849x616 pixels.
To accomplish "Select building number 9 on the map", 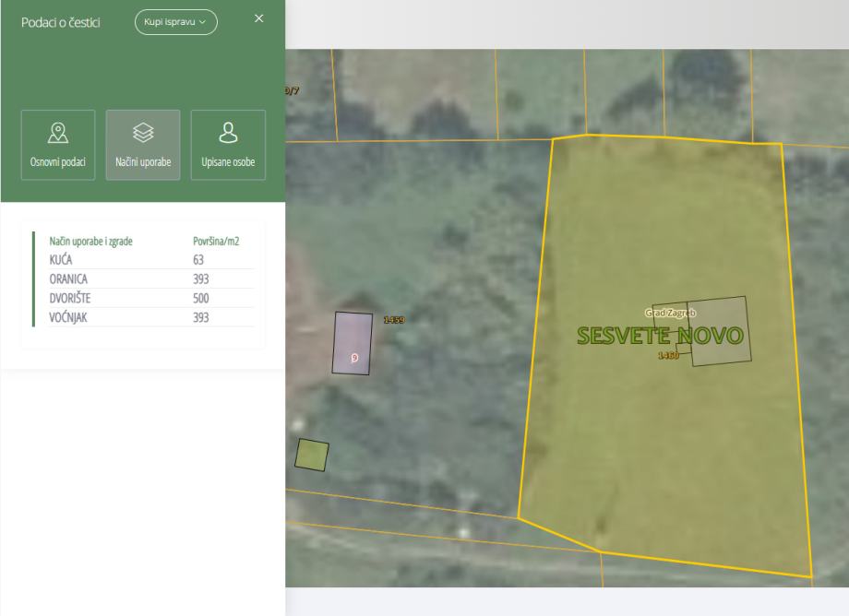I will 353,343.
